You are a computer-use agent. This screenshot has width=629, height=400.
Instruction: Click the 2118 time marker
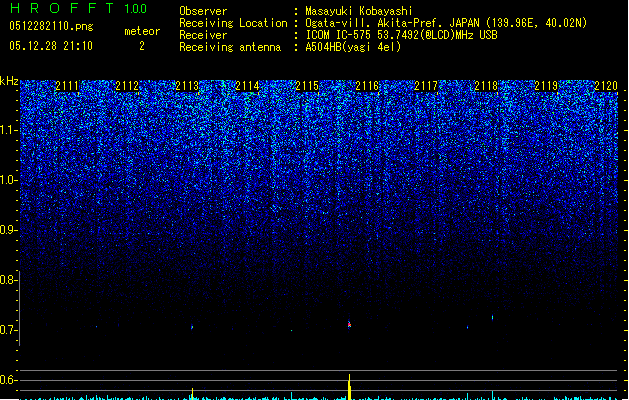click(486, 86)
